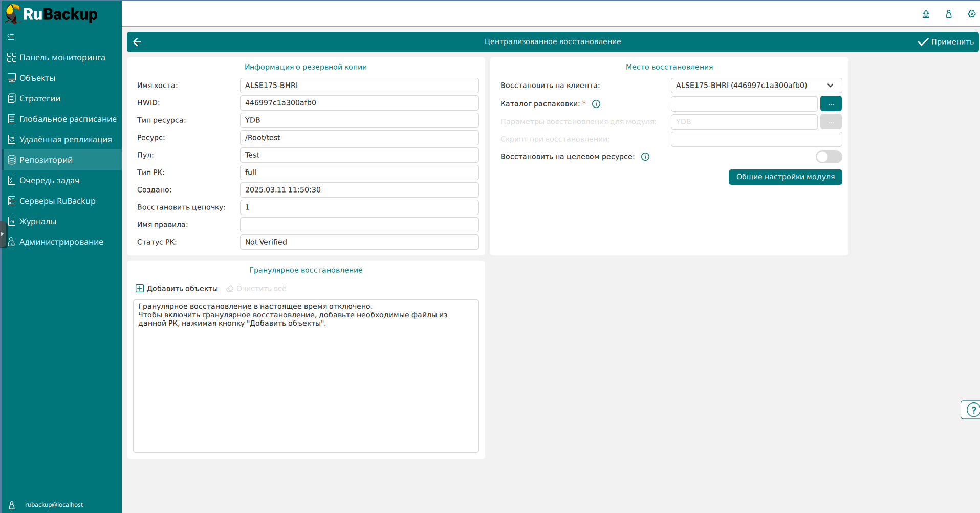Show info for Восстановить на целевом ресурсе
The width and height of the screenshot is (980, 513).
(645, 157)
